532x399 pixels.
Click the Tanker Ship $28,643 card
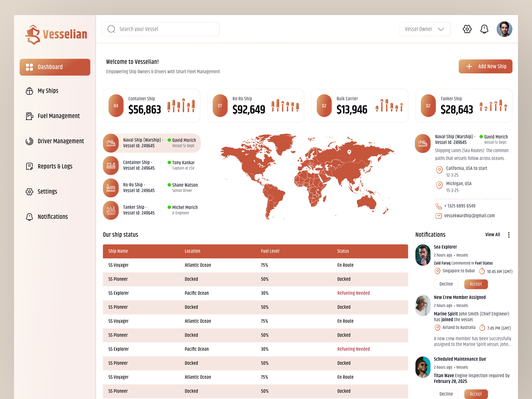click(x=464, y=106)
